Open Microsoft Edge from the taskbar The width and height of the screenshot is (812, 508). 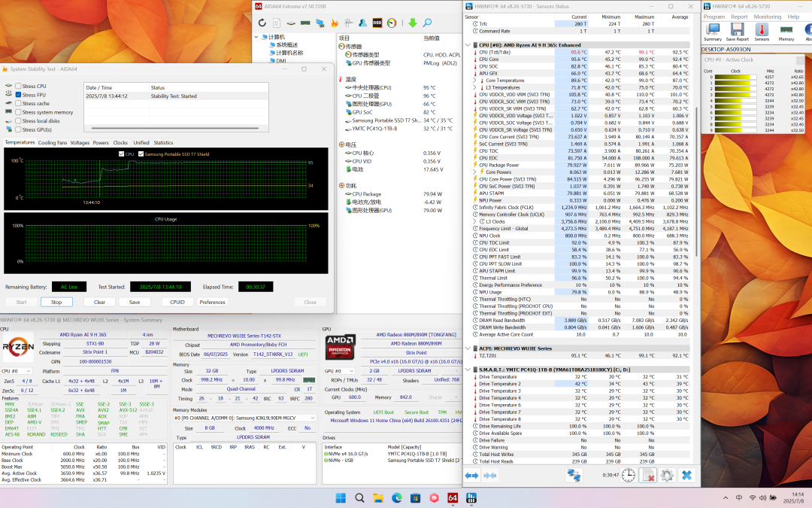click(x=397, y=498)
